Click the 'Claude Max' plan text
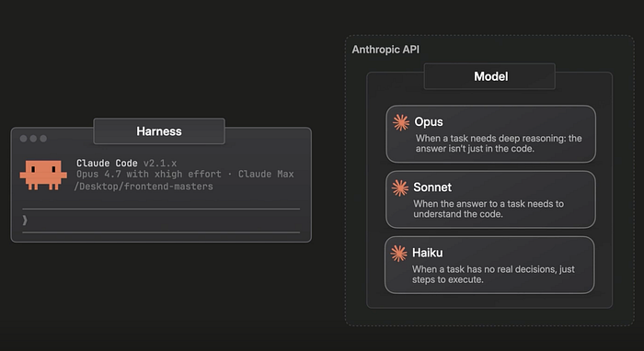 (x=266, y=175)
